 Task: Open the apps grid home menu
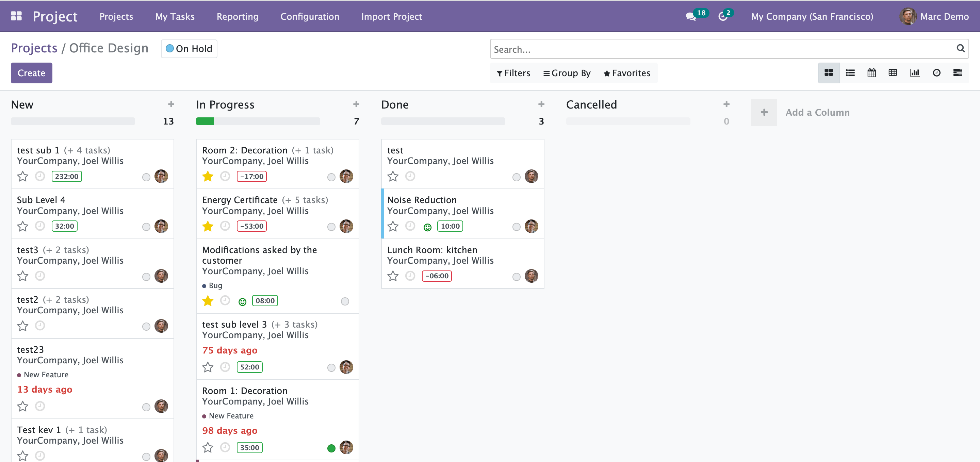click(16, 16)
